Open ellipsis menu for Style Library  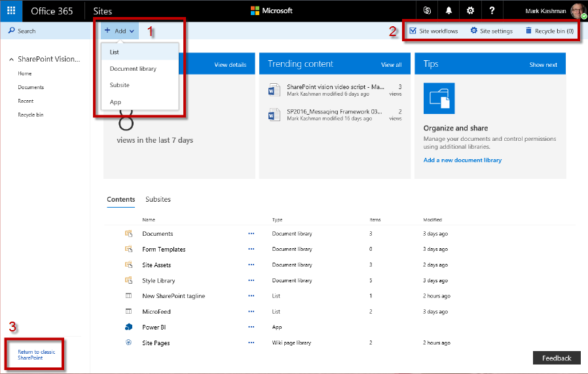click(x=251, y=280)
